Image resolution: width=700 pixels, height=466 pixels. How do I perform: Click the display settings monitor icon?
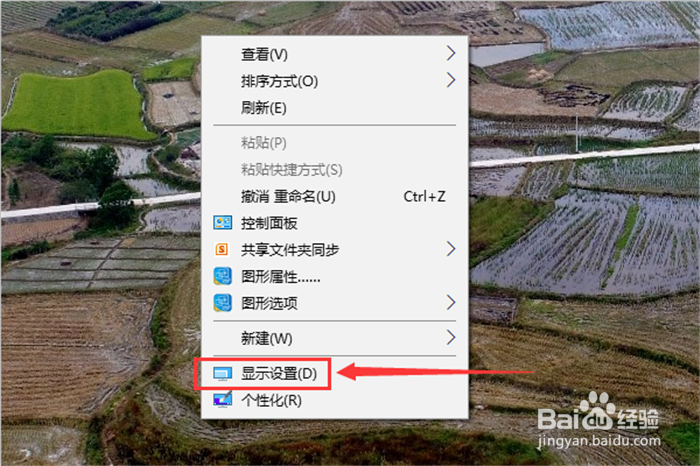click(x=222, y=374)
